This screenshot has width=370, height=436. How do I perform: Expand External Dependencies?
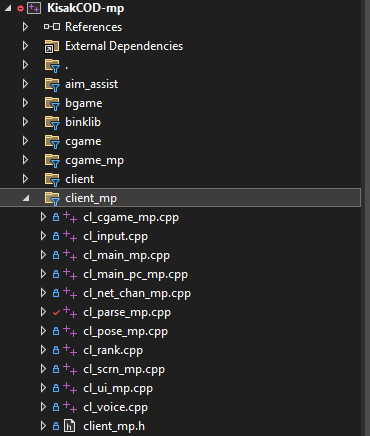pos(25,46)
